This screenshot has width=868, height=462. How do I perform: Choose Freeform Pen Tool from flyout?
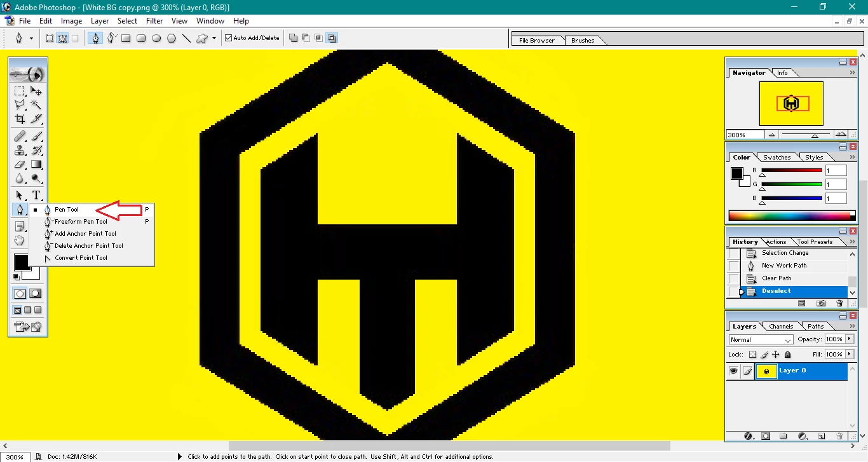coord(81,222)
